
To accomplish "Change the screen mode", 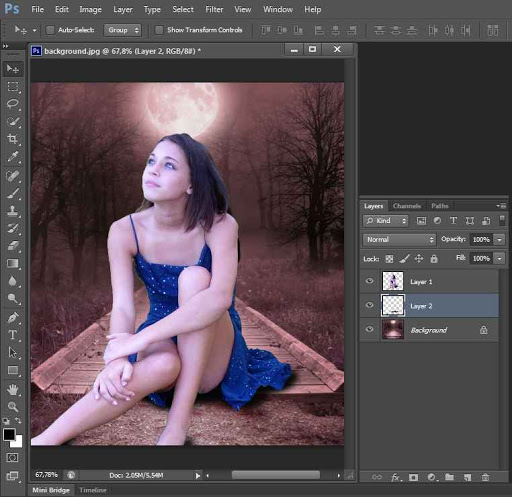I will click(13, 476).
